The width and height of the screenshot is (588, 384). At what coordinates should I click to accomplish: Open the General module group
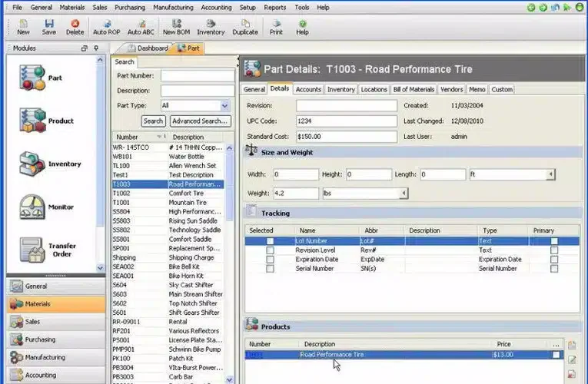pos(56,286)
